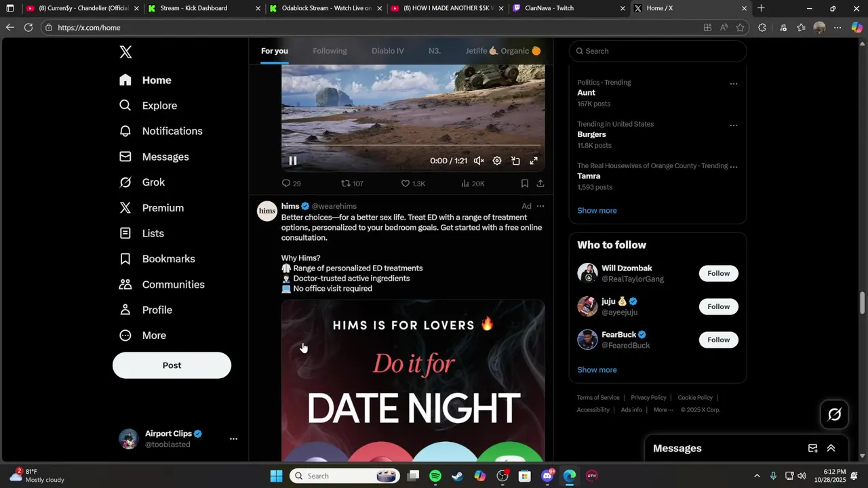868x488 pixels.
Task: Click the @wearehims handle
Action: click(334, 206)
